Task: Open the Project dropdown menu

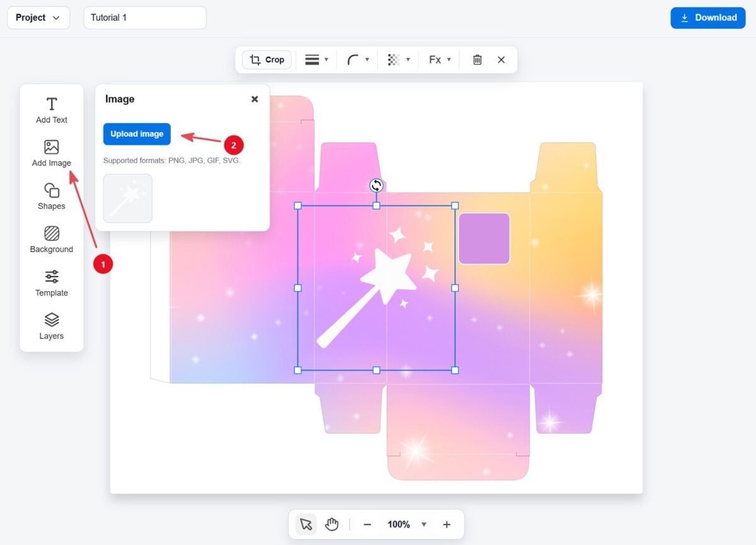Action: tap(38, 18)
